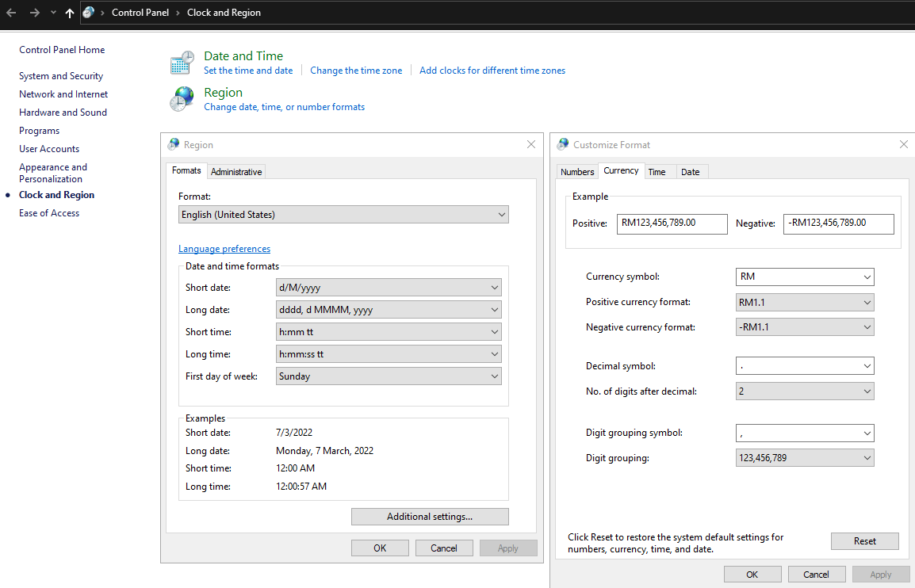The width and height of the screenshot is (915, 588).
Task: Open the Positive currency format dropdown
Action: (805, 302)
